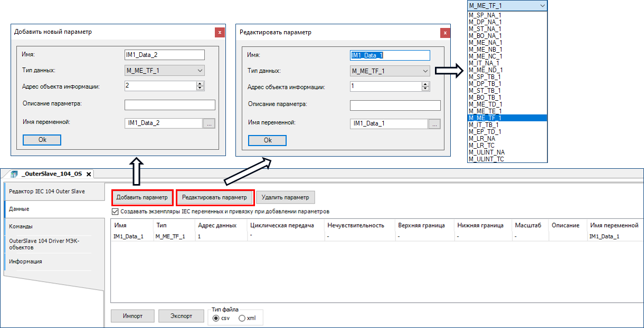The width and height of the screenshot is (644, 328).
Task: Pick M_SP_NA_1 in the data type list
Action: coord(485,15)
